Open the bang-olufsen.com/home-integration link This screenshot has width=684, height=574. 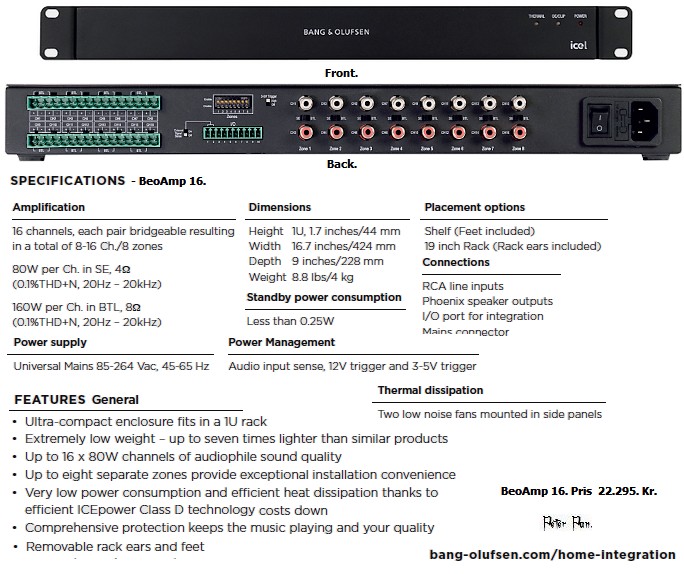tap(552, 554)
